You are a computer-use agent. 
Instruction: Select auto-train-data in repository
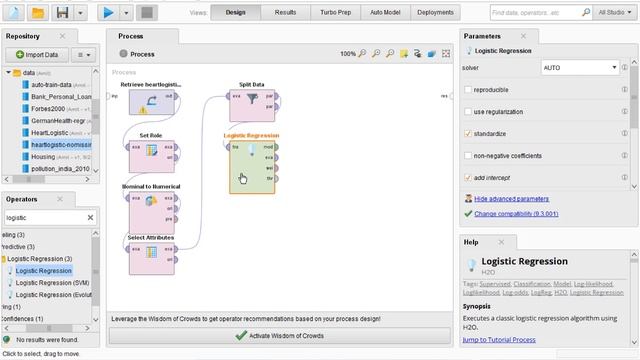[x=51, y=85]
